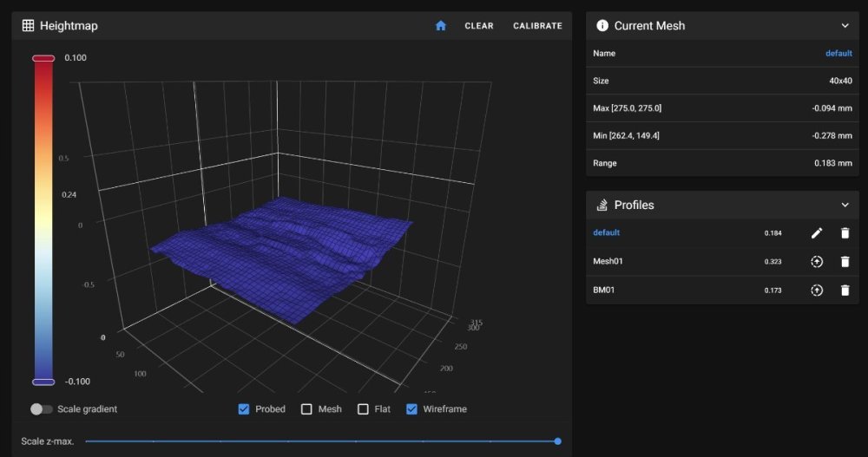Select the default profile entry

click(606, 232)
